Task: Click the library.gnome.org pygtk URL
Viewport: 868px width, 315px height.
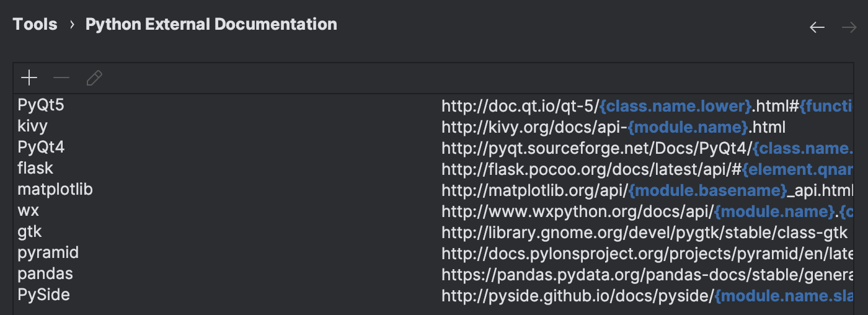Action: [x=644, y=233]
